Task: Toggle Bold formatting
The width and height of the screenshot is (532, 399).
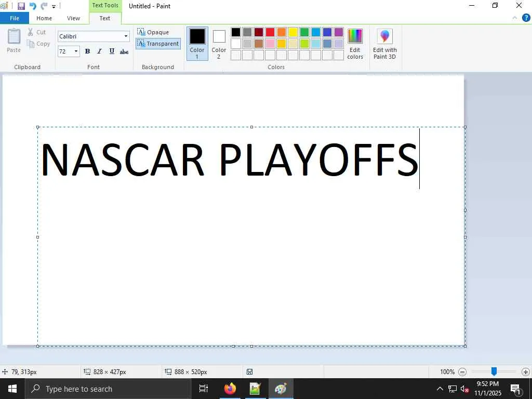Action: pyautogui.click(x=87, y=51)
